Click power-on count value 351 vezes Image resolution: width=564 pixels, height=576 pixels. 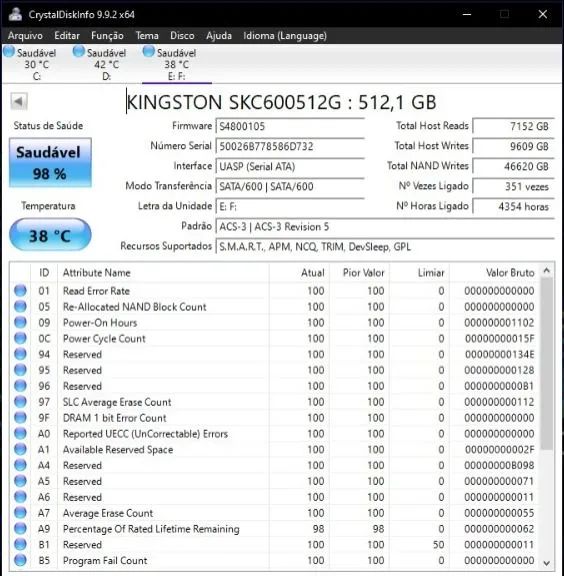click(x=513, y=187)
